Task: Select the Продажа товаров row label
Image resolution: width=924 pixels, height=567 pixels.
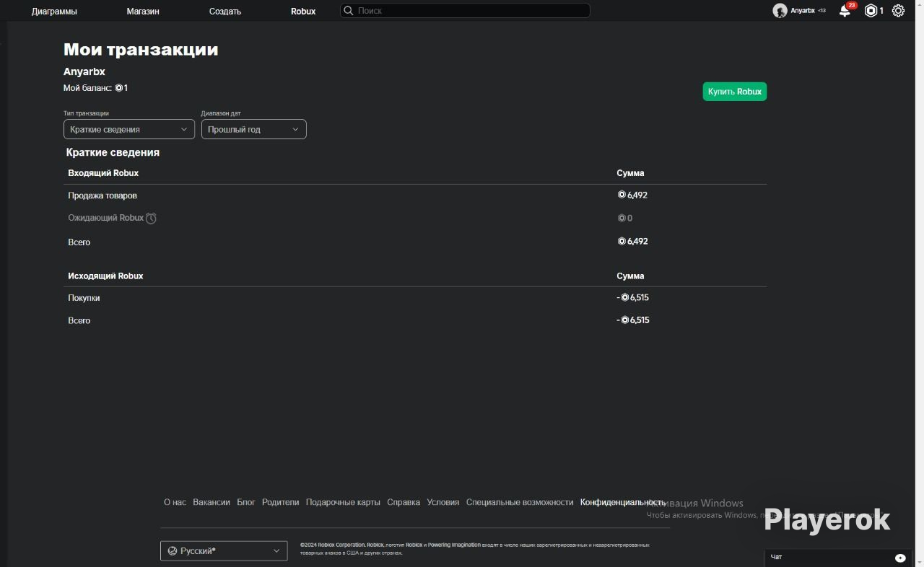Action: pos(103,195)
